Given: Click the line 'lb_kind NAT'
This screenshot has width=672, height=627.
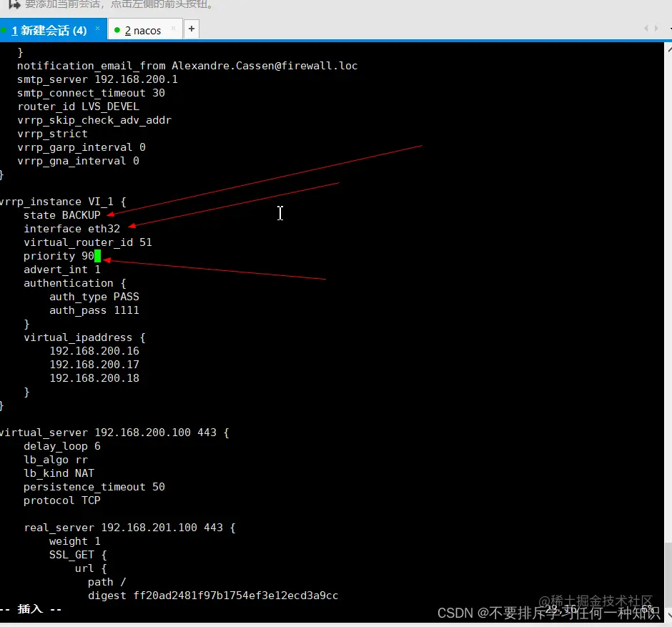Looking at the screenshot, I should click(x=59, y=473).
